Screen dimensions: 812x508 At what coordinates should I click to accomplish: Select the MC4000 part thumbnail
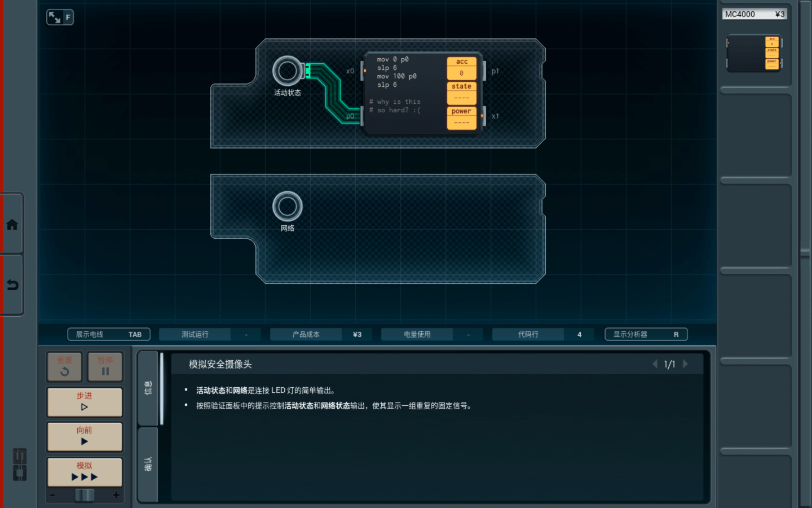click(754, 54)
